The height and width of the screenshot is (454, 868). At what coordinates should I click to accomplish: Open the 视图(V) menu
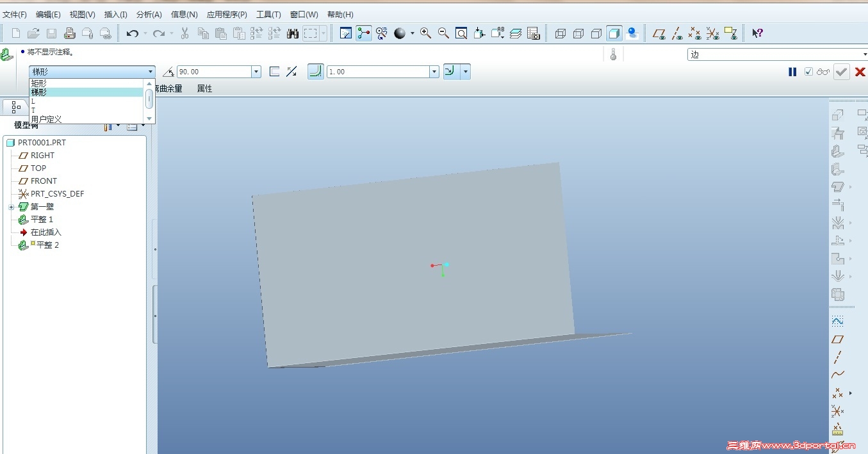[x=83, y=15]
